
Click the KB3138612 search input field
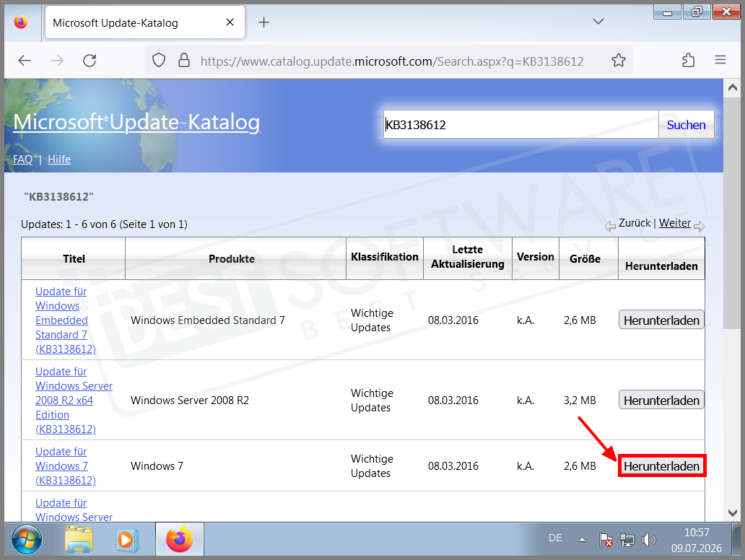click(x=520, y=124)
